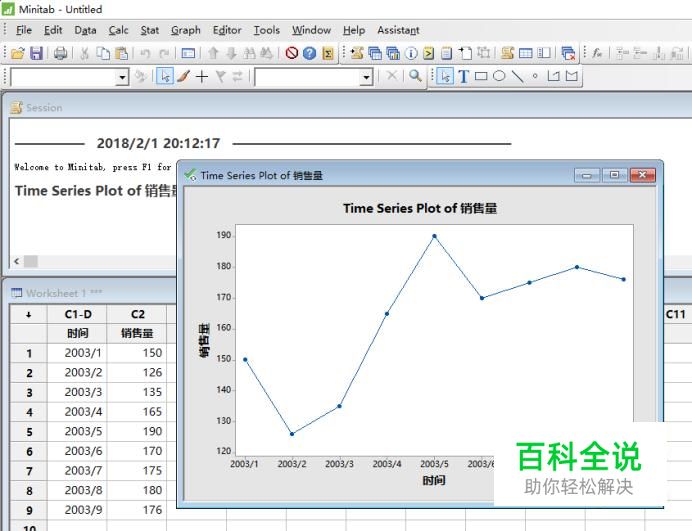Toggle the crosshairs tool in graph toolbar

[202, 76]
